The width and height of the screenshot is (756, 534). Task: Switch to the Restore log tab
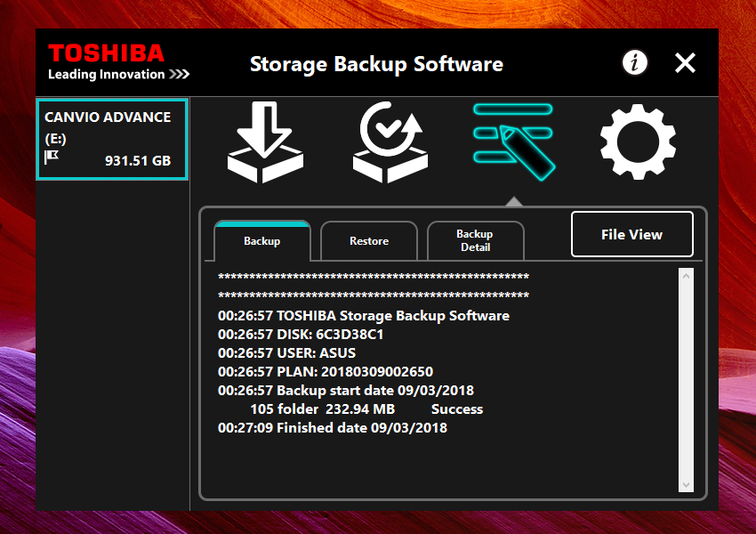(x=369, y=240)
